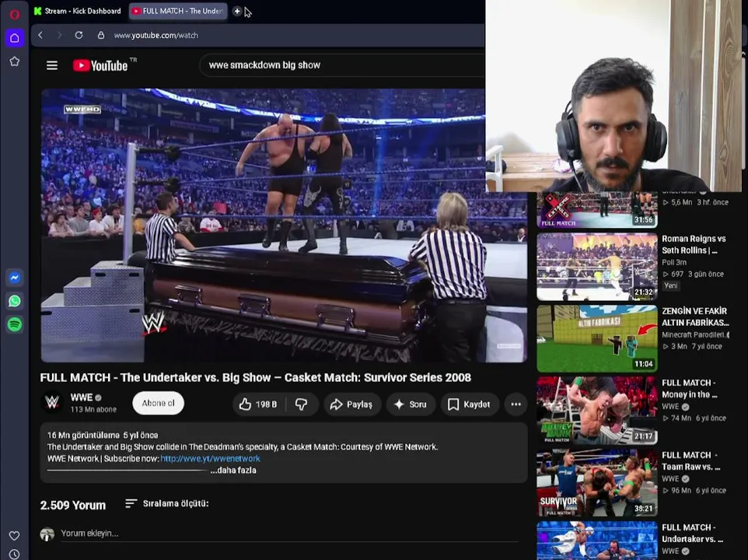
Task: Click the Yeni badge on Roman Reigns video
Action: (671, 285)
